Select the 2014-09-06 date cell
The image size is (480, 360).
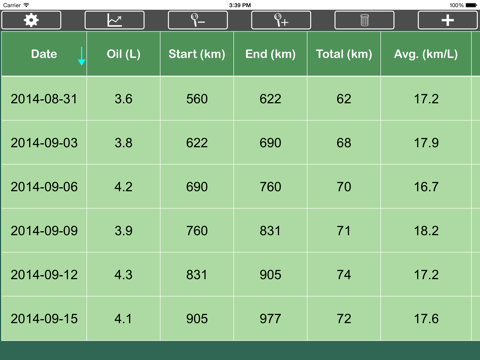(44, 187)
